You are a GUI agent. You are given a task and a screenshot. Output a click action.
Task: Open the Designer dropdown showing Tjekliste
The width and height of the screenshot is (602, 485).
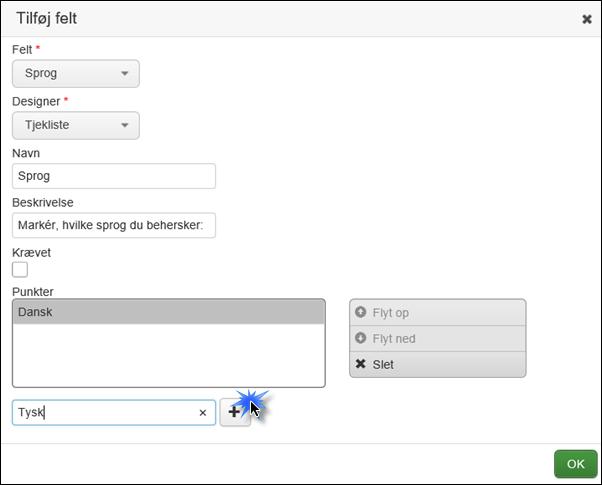coord(75,125)
